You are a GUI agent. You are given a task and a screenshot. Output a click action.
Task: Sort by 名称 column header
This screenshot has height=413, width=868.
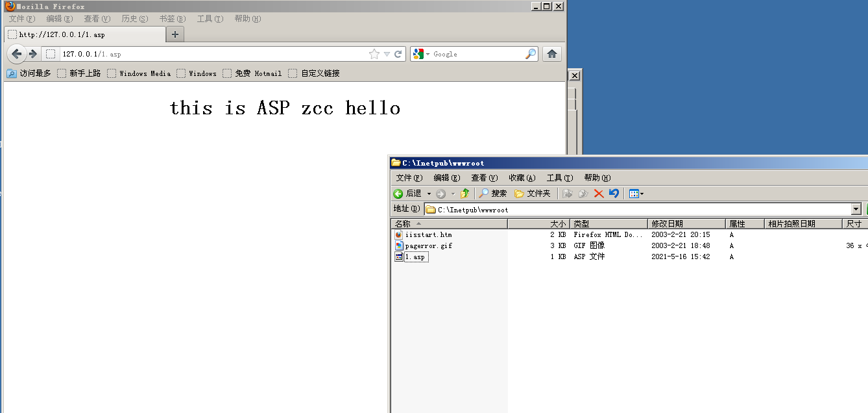449,223
